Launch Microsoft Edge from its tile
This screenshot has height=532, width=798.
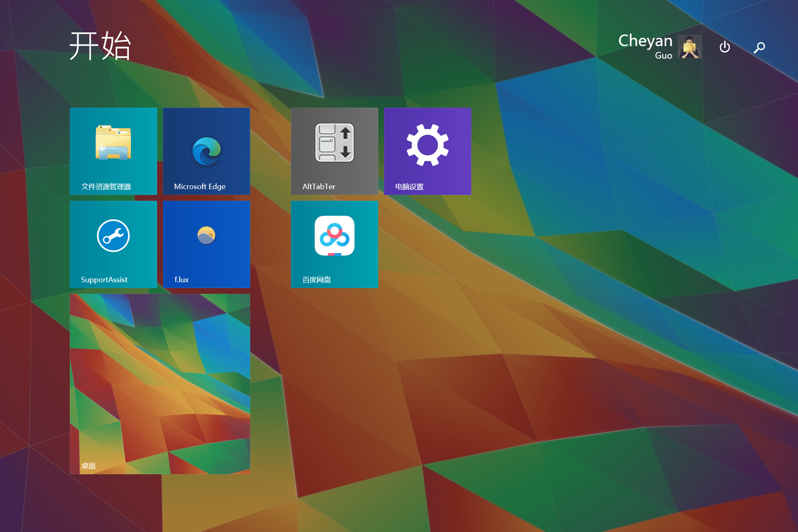tap(206, 151)
